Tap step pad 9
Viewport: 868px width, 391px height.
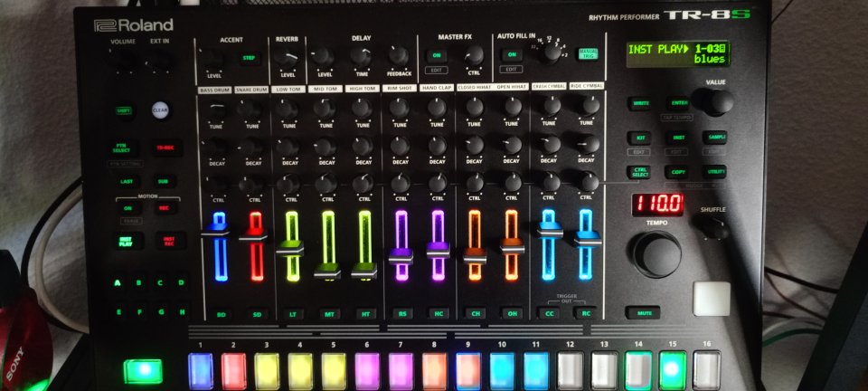point(468,370)
